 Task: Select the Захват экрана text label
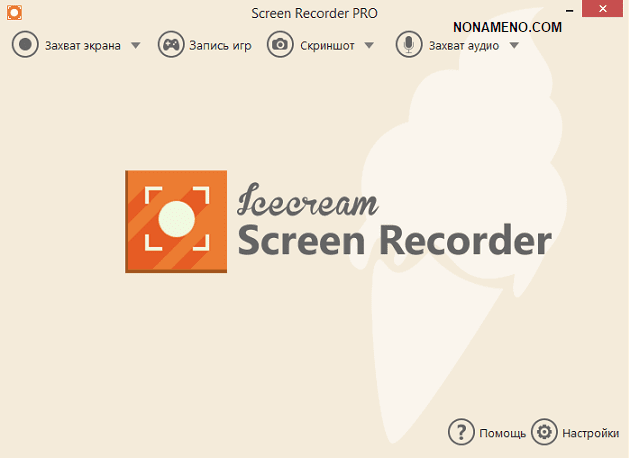point(84,45)
